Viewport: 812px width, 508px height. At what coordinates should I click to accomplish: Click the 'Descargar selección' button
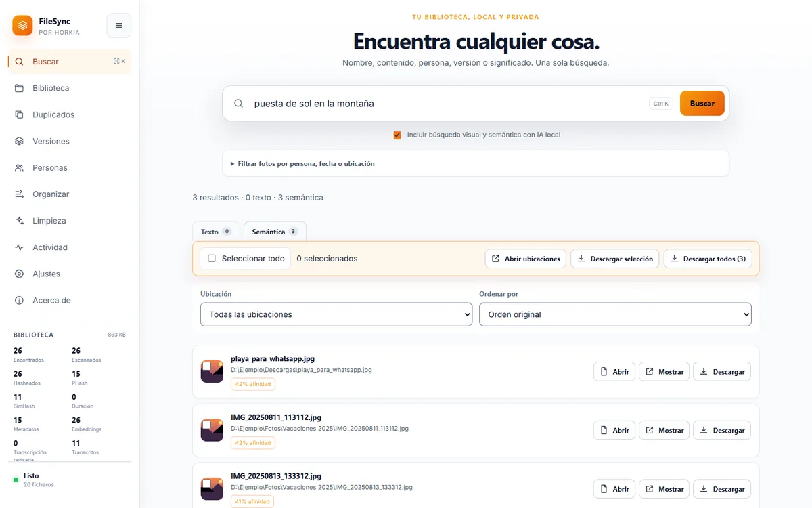[615, 259]
